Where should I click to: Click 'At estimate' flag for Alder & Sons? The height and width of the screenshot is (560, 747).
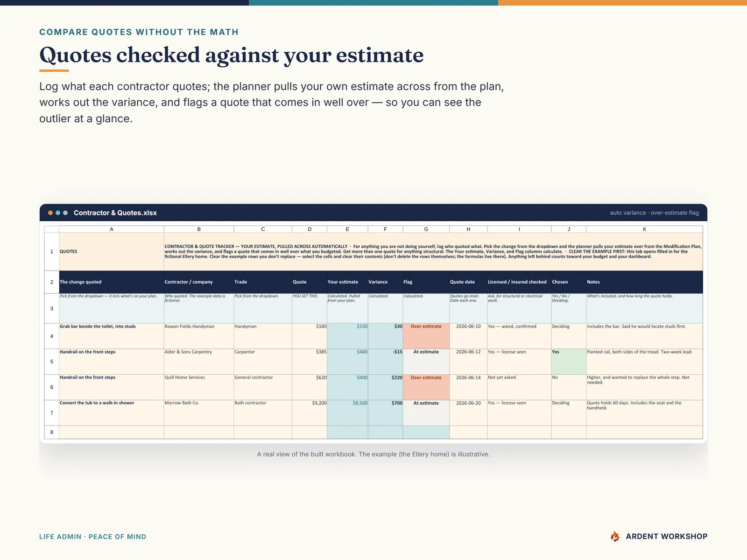(426, 362)
